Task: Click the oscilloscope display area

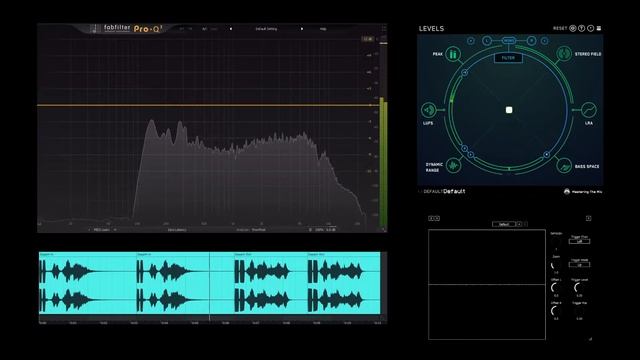Action: coord(487,284)
